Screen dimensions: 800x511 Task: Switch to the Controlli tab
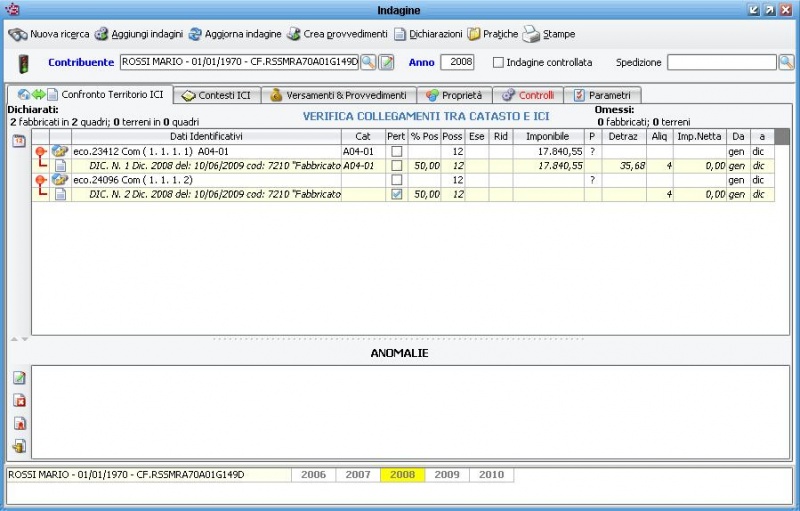pos(527,95)
